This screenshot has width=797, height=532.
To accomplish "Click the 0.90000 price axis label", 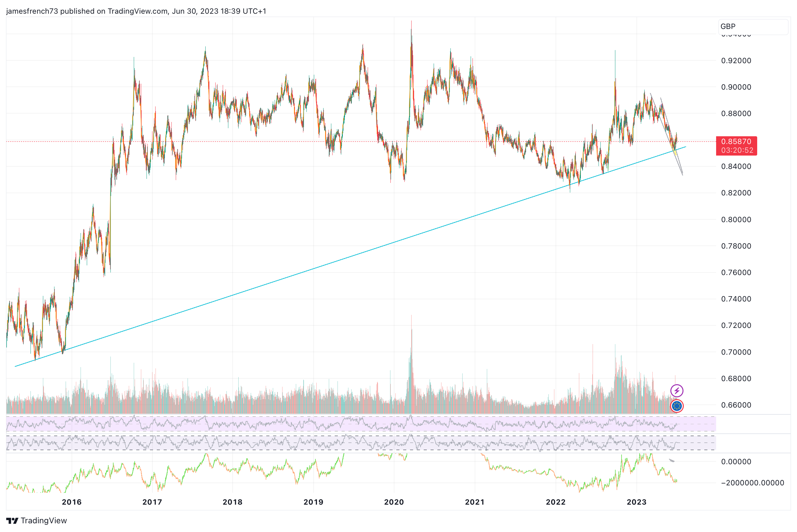I will tap(736, 87).
